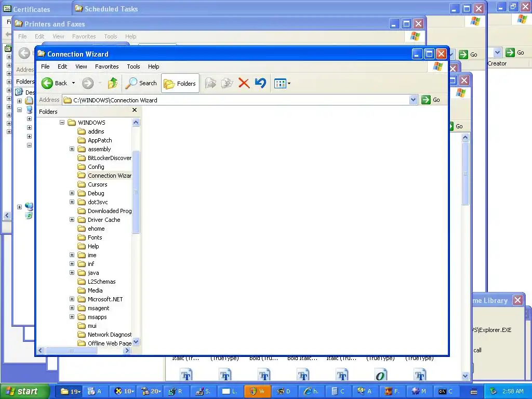Click folder tree scroll up arrow
Screen dimensions: 532x399
pyautogui.click(x=136, y=123)
